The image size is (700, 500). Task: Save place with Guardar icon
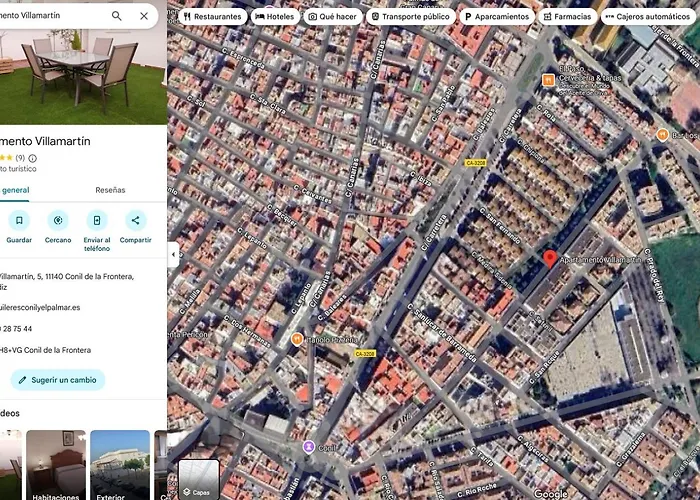pyautogui.click(x=19, y=221)
